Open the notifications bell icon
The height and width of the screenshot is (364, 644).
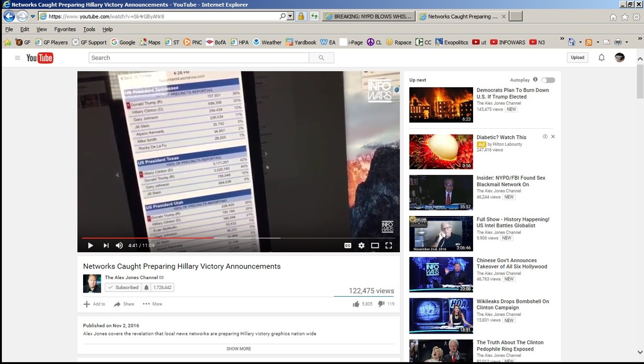[x=601, y=57]
